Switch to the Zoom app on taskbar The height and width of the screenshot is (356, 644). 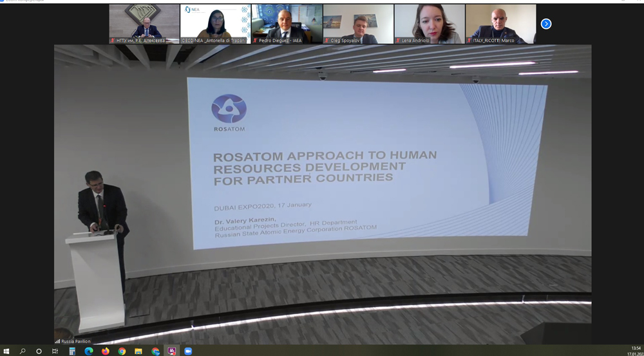click(x=188, y=351)
